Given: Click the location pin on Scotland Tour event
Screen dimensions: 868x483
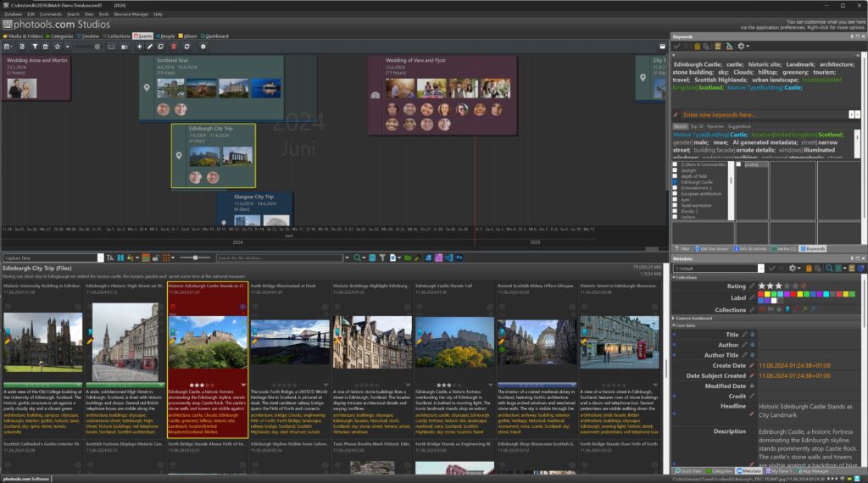Looking at the screenshot, I should coord(147,87).
